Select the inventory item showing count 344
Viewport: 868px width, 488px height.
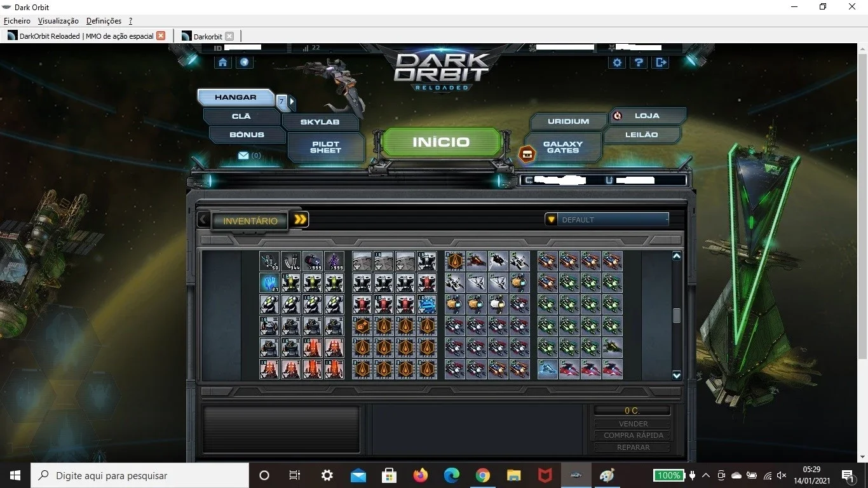[x=291, y=261]
